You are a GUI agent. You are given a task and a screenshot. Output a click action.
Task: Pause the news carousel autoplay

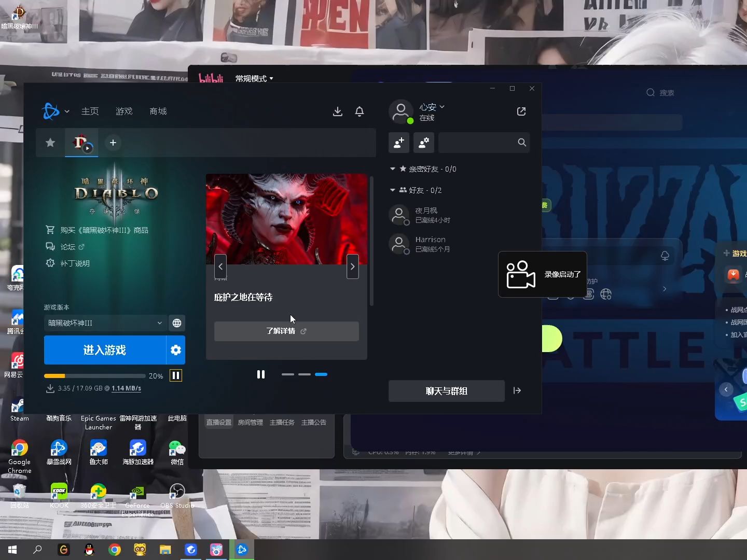tap(261, 374)
